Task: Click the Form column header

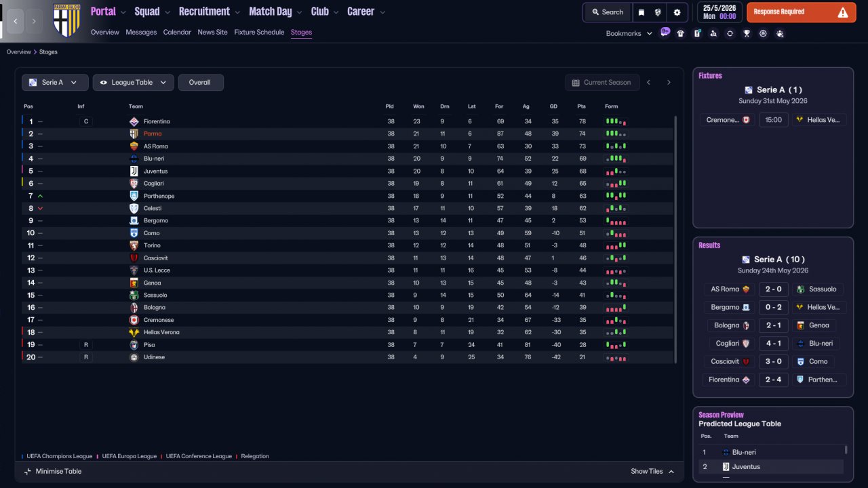Action: coord(612,106)
